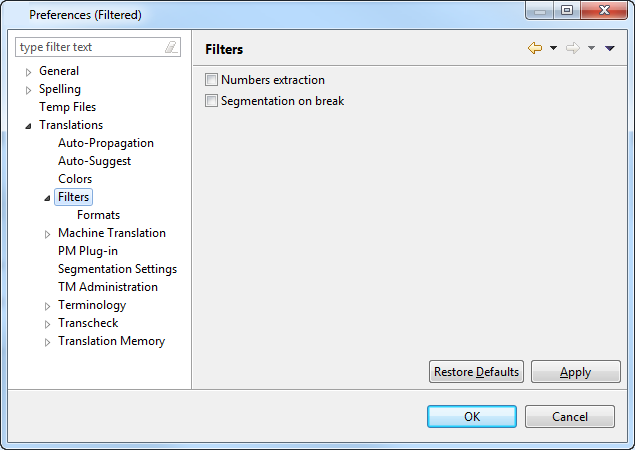
Task: Expand the Spelling tree node
Action: [x=28, y=90]
